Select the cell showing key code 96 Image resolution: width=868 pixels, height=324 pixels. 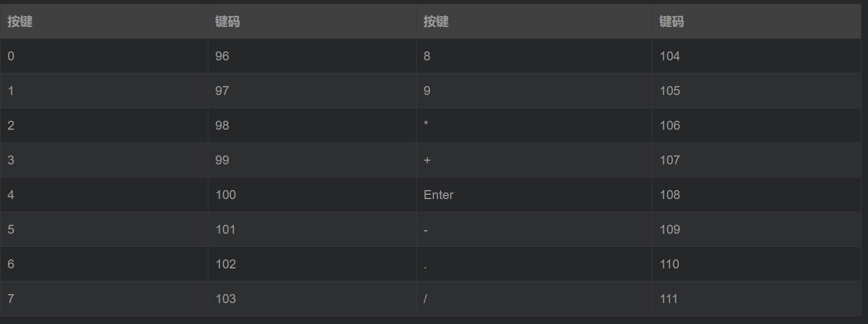pos(312,56)
